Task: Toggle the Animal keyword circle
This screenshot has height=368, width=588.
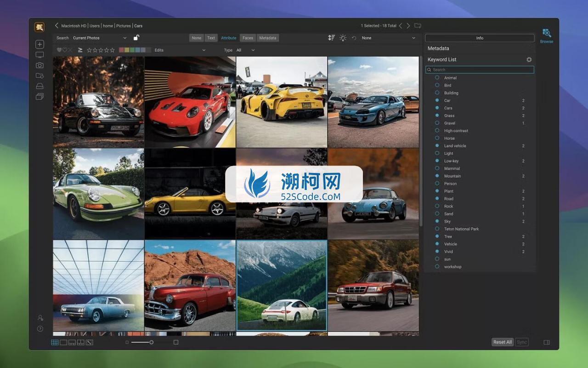Action: [437, 78]
